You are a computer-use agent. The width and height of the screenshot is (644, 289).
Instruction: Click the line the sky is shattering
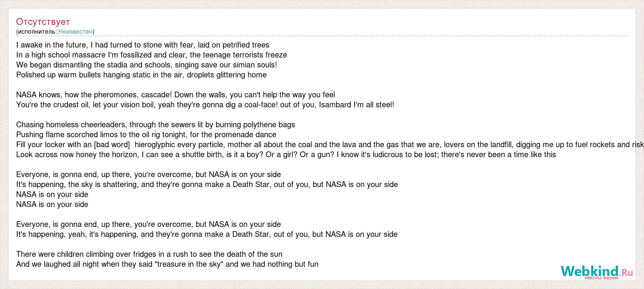207,184
